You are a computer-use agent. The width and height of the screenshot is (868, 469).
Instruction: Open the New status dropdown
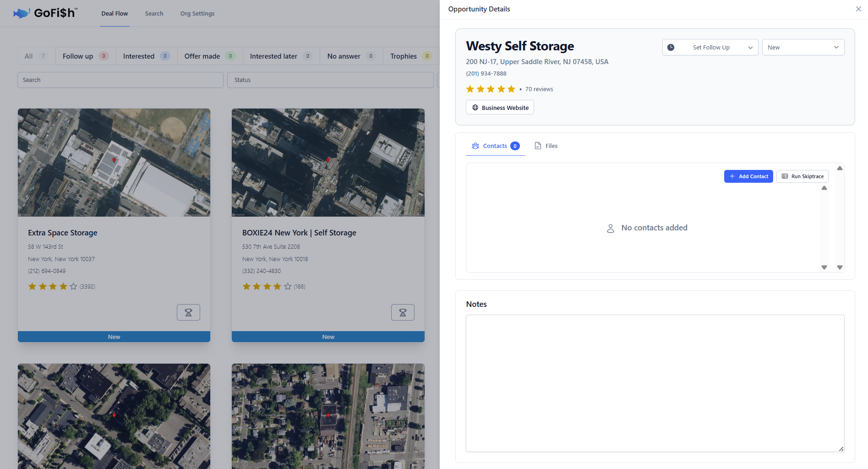tap(803, 47)
